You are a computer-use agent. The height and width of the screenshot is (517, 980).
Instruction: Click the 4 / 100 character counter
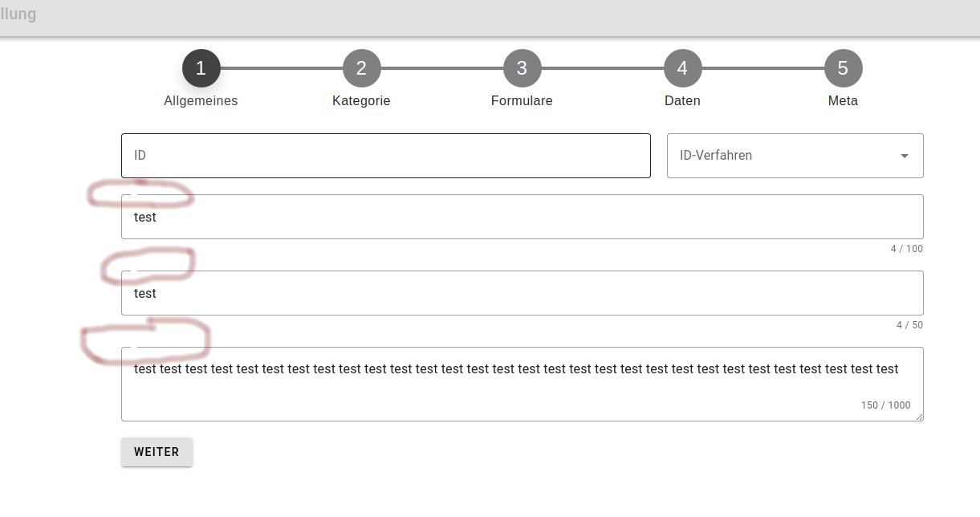(x=907, y=249)
